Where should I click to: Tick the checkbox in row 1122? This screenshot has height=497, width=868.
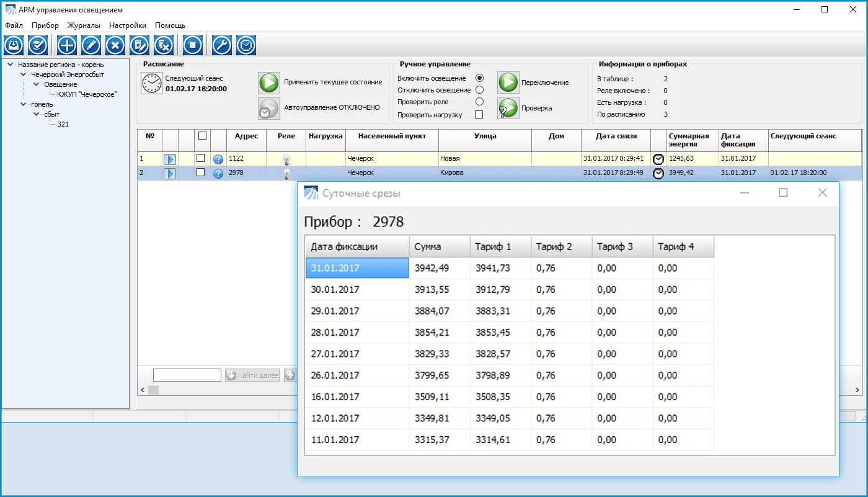200,158
